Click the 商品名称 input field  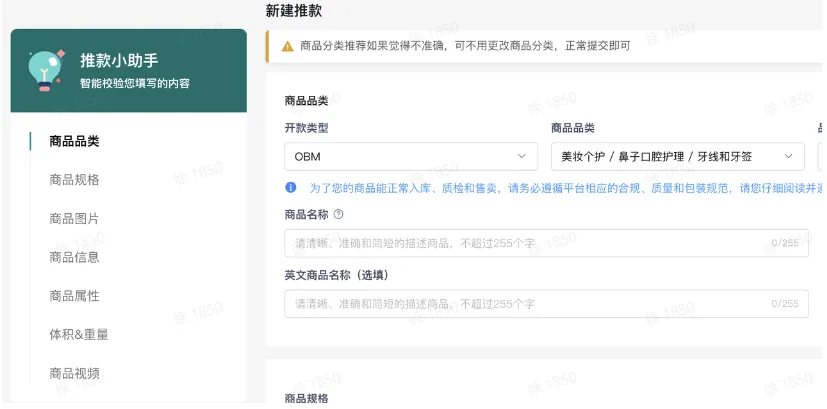546,243
